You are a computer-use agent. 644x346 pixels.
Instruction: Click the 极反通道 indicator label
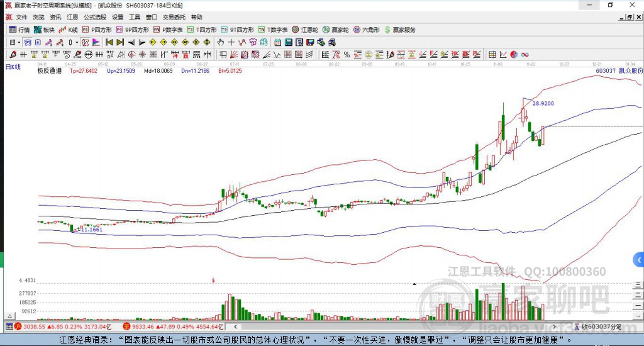49,70
